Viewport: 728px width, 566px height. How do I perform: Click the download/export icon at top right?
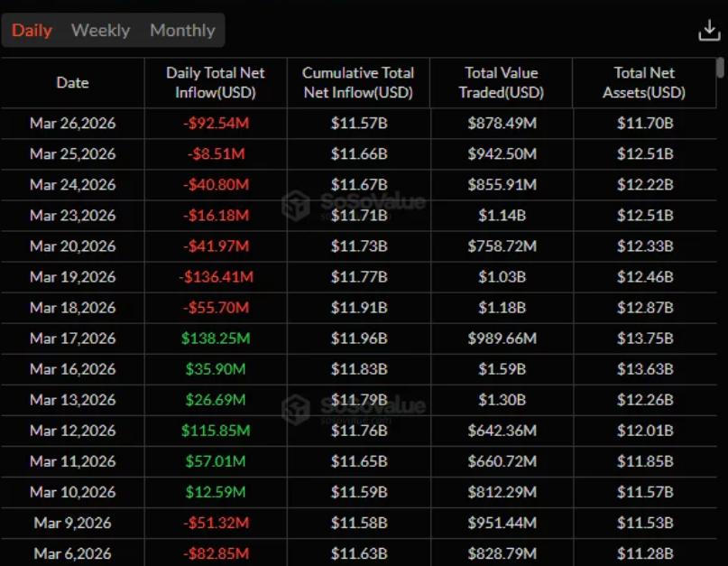click(x=709, y=31)
